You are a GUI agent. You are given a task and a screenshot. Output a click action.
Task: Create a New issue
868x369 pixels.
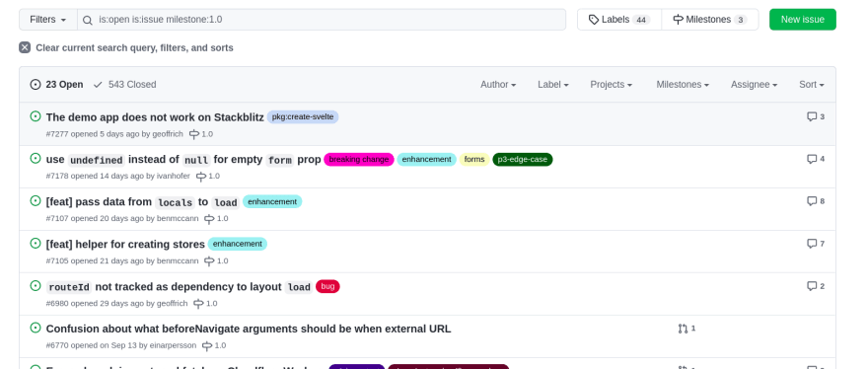[x=802, y=20]
